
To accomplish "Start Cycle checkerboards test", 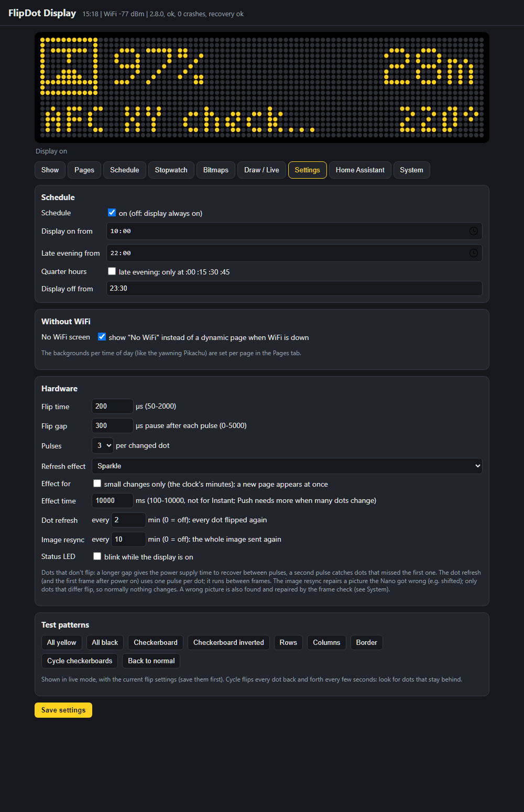I will tap(80, 661).
